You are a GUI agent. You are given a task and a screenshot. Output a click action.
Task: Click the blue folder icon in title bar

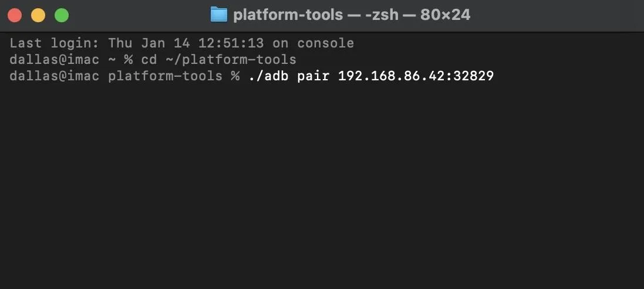click(218, 15)
